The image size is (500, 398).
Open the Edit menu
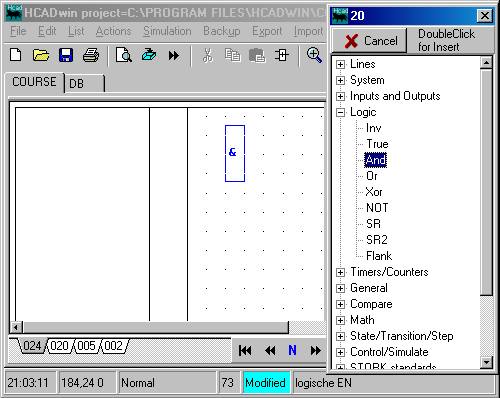[47, 31]
